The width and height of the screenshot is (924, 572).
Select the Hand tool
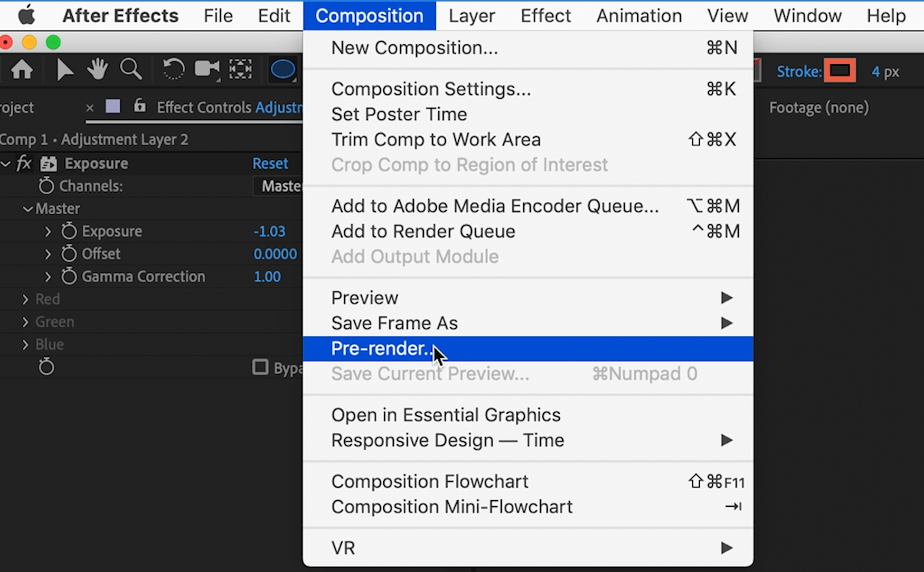coord(98,69)
